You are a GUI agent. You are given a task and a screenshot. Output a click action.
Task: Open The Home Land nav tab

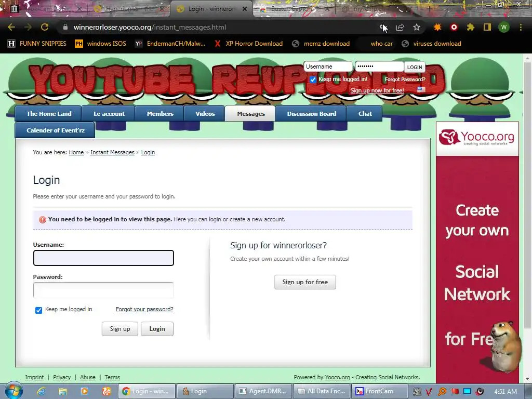pos(49,114)
